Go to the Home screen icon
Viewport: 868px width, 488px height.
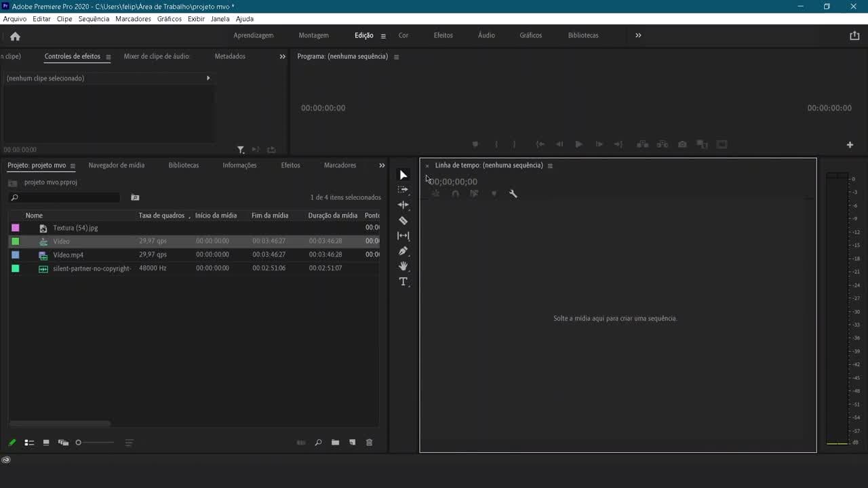coord(15,37)
